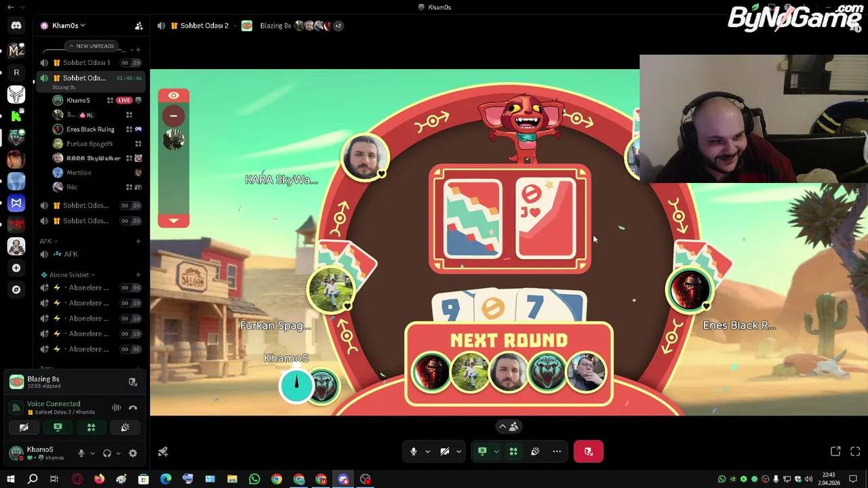The image size is (868, 488).
Task: Toggle microphone in bottom call bar
Action: point(413,451)
